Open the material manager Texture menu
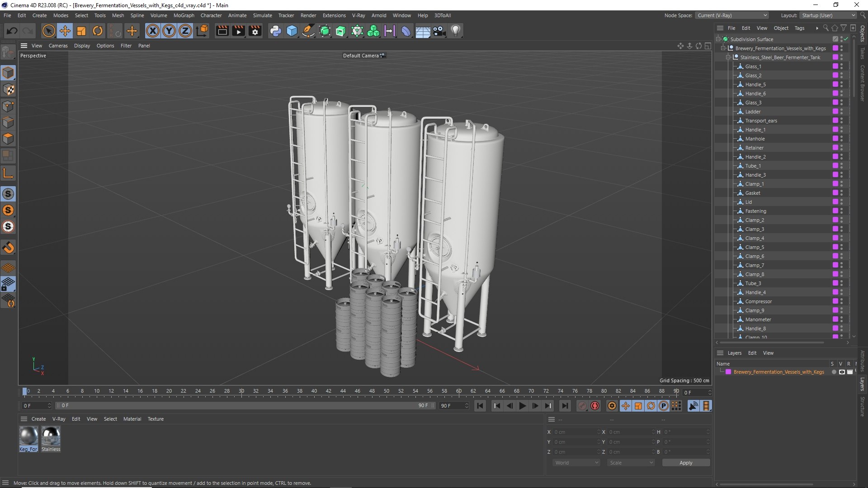Screen dimensions: 868x488 (x=156, y=419)
